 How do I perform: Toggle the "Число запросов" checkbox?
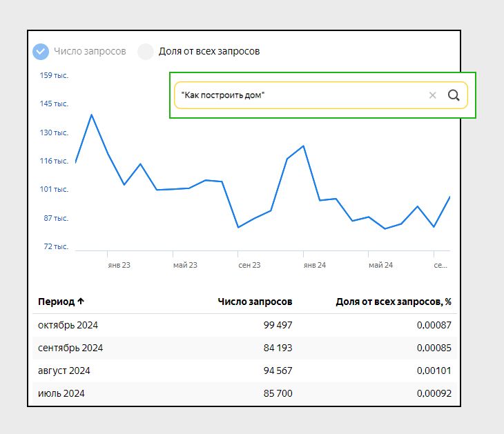[41, 51]
